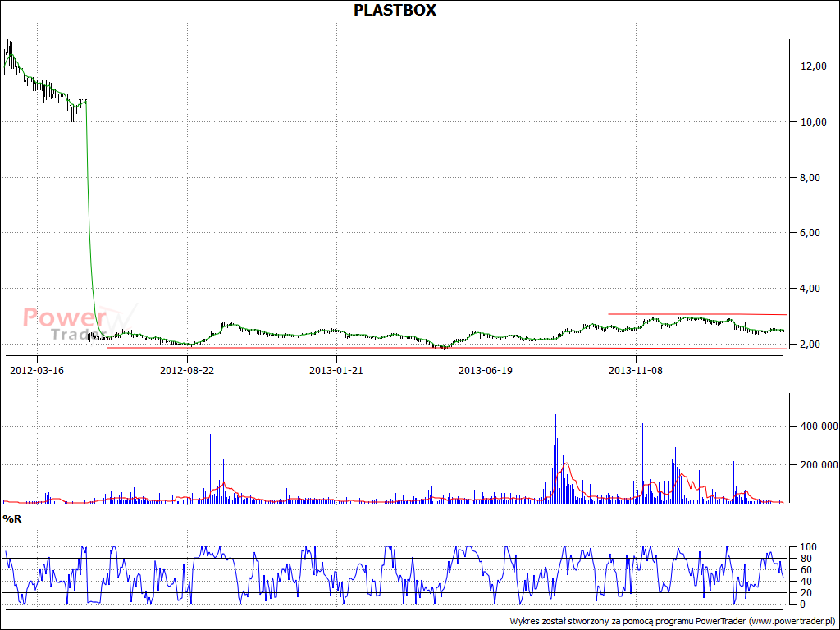The width and height of the screenshot is (840, 630).
Task: Click the PLASTBOX chart title
Action: (x=395, y=10)
